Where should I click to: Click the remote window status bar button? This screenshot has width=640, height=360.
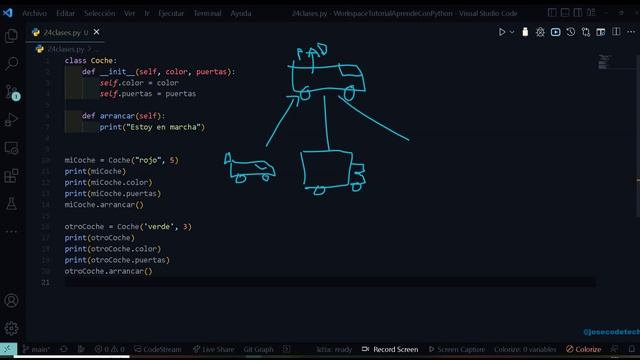(x=8, y=349)
